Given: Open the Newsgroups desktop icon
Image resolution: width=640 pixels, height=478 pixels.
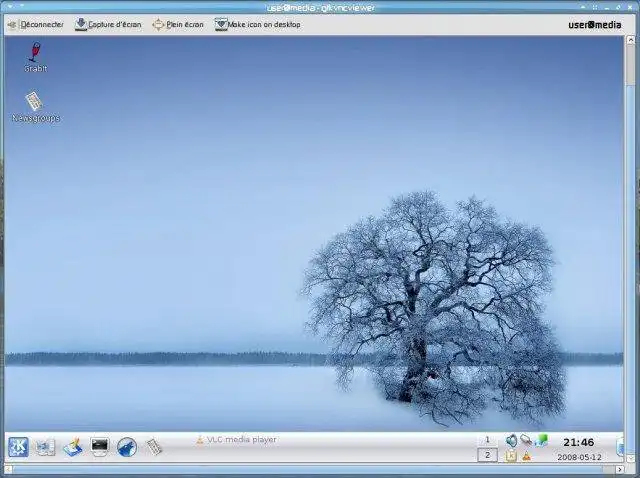Looking at the screenshot, I should point(36,107).
